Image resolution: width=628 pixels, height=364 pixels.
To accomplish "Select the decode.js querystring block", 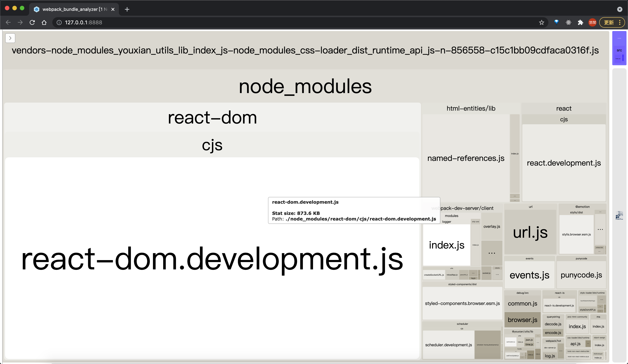I will pyautogui.click(x=553, y=324).
